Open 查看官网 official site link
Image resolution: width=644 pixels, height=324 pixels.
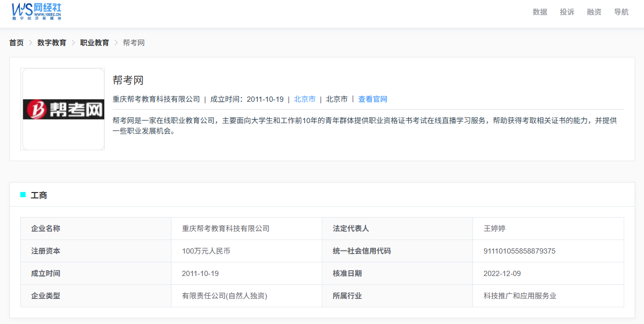373,99
